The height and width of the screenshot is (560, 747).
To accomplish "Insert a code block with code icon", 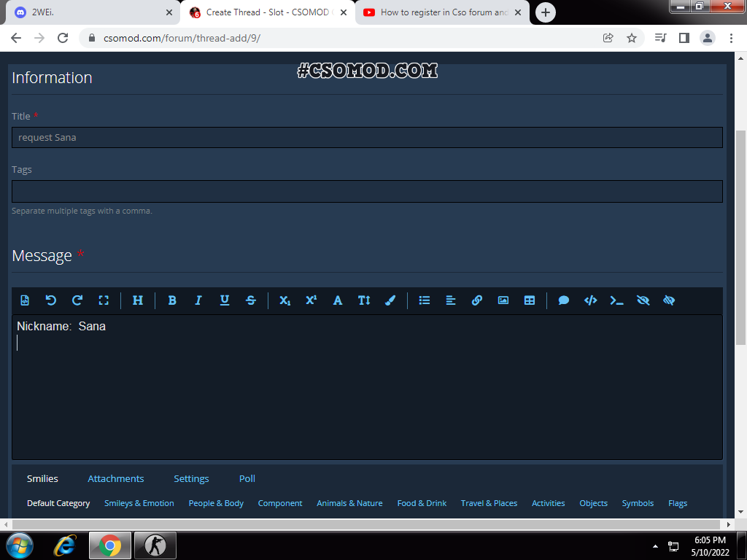I will point(590,300).
